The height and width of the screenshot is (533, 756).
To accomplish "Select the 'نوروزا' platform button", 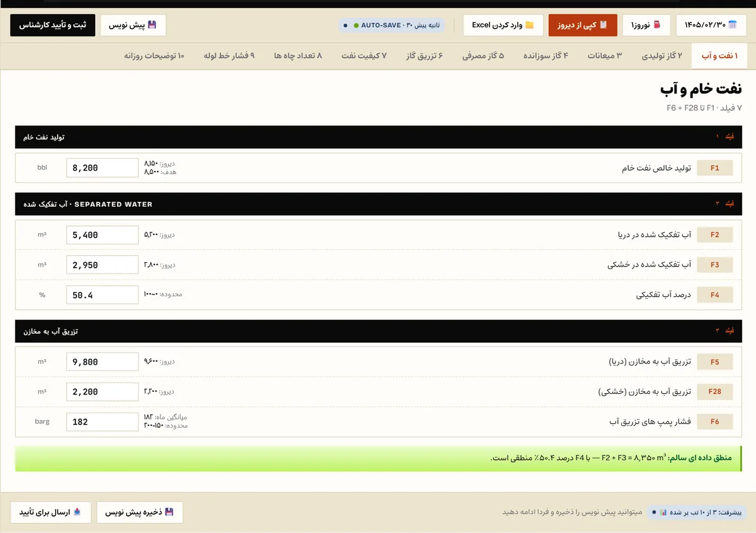I will [646, 25].
